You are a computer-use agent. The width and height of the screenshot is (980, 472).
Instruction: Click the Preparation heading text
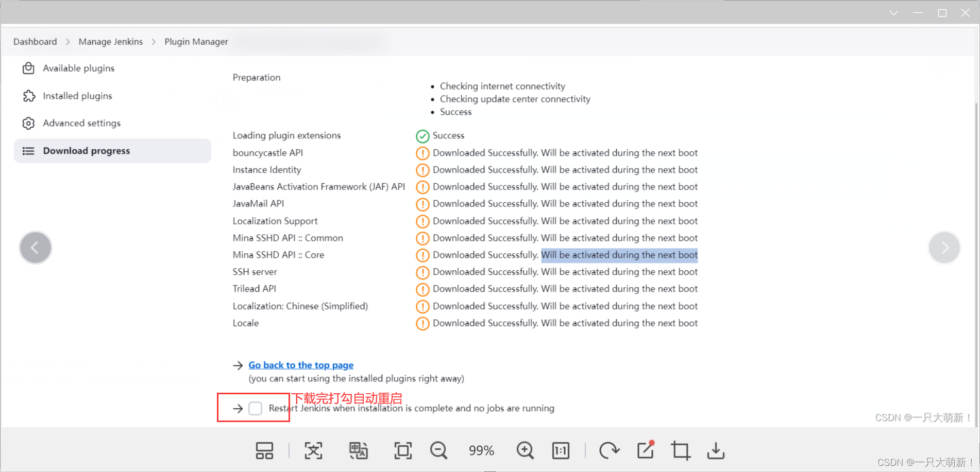257,77
